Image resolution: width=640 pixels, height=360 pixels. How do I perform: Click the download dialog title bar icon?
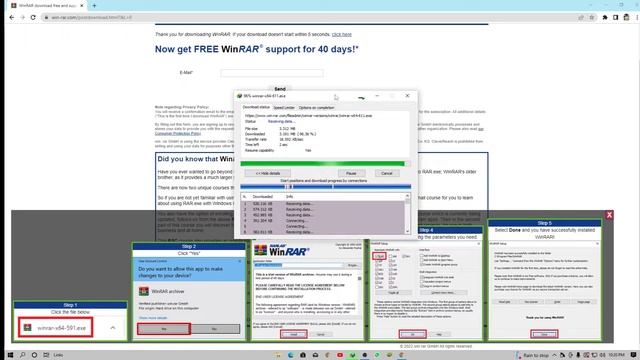click(x=240, y=96)
